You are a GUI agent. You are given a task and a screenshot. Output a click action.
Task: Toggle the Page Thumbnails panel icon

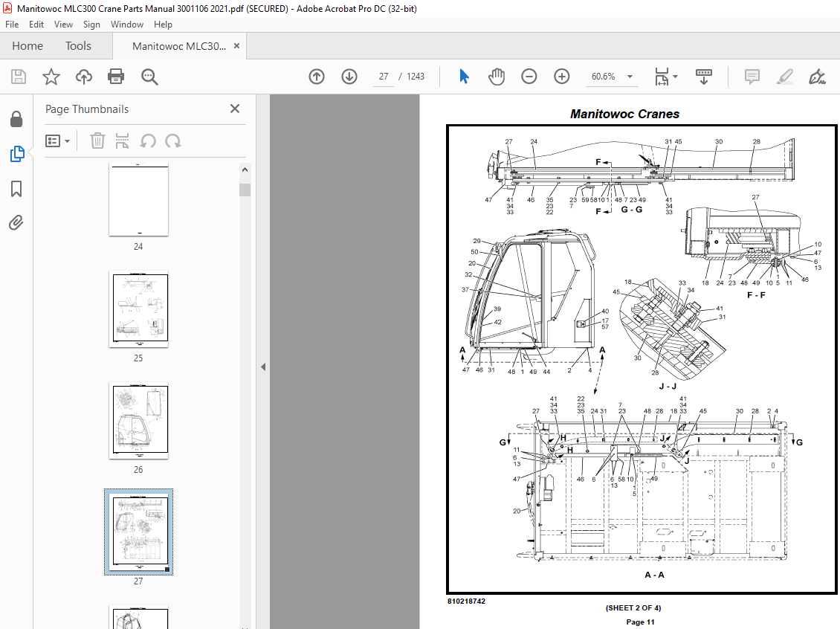coord(16,154)
